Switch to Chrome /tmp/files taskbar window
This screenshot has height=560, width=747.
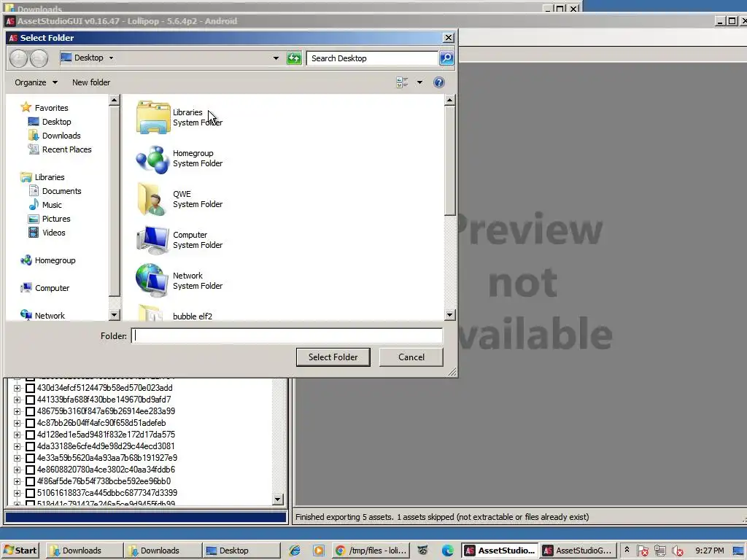(x=371, y=551)
